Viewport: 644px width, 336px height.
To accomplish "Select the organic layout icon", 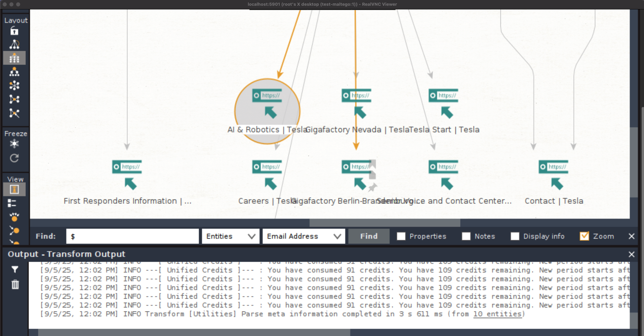I will (14, 99).
